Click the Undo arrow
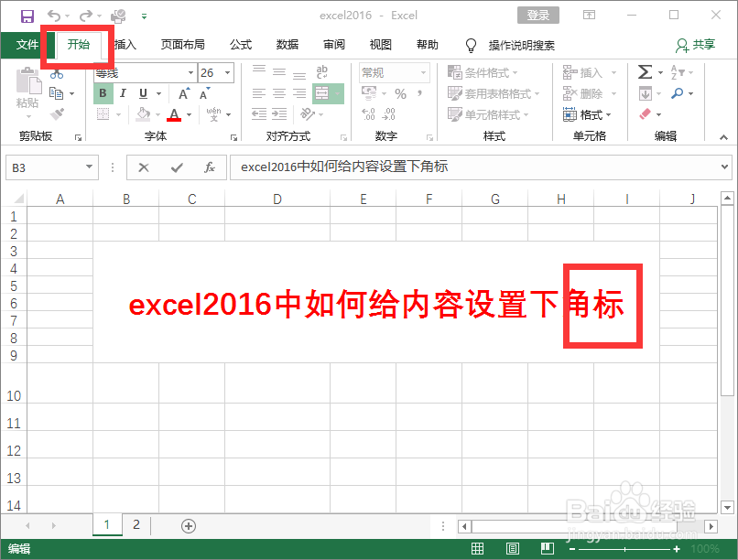The image size is (738, 560). pos(54,16)
